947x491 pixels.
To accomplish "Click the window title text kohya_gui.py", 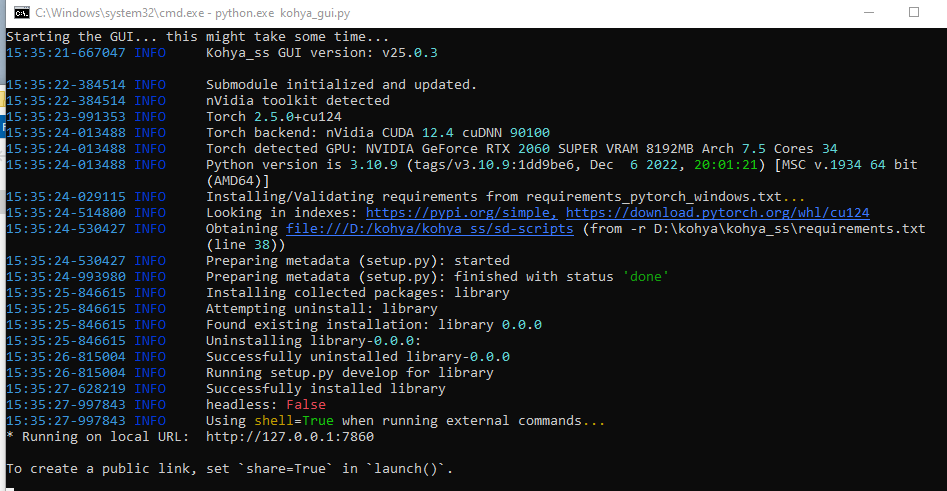I will 315,13.
